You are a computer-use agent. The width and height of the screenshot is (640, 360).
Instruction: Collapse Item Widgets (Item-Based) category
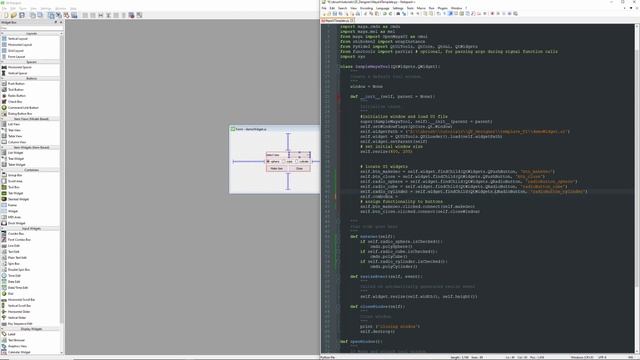(31, 147)
